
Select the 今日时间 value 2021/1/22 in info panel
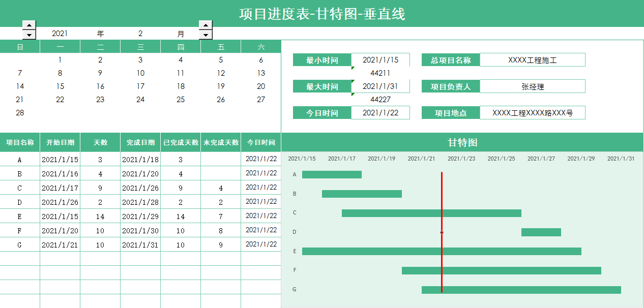coord(380,113)
